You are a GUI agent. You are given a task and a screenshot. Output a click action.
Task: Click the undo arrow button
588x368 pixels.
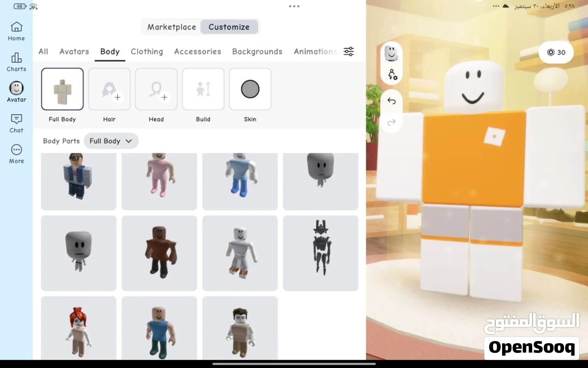[x=391, y=101]
